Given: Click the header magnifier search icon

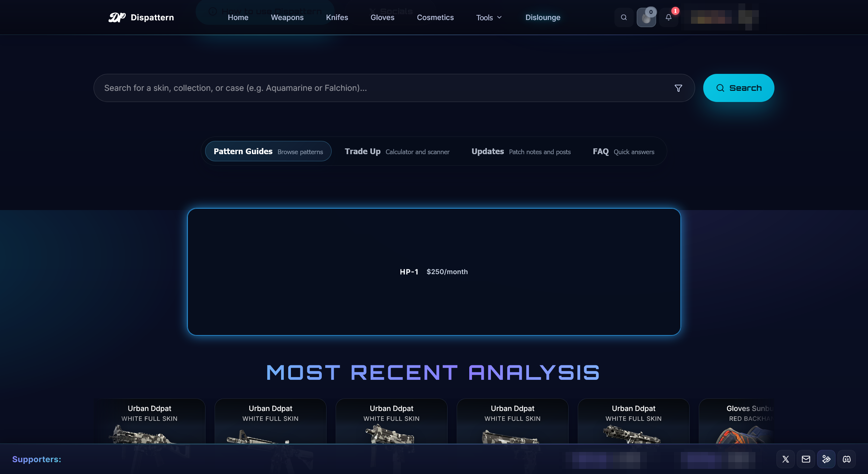Looking at the screenshot, I should pyautogui.click(x=624, y=17).
